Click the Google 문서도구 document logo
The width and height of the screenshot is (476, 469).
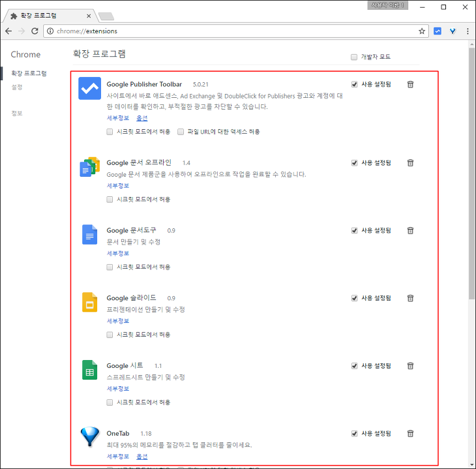(89, 235)
